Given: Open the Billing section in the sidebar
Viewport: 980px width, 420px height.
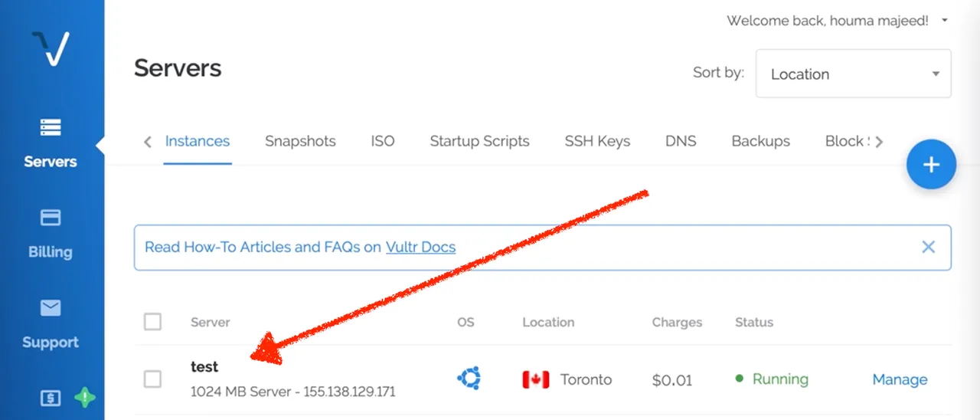Looking at the screenshot, I should point(51,234).
